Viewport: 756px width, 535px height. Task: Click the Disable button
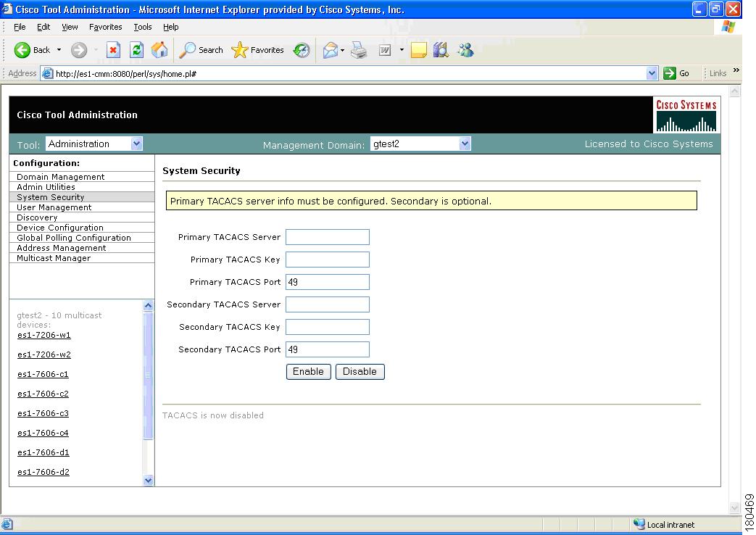tap(360, 371)
